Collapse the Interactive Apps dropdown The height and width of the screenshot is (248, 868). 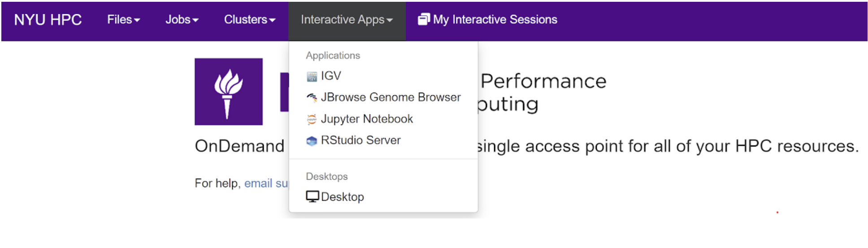(x=347, y=20)
